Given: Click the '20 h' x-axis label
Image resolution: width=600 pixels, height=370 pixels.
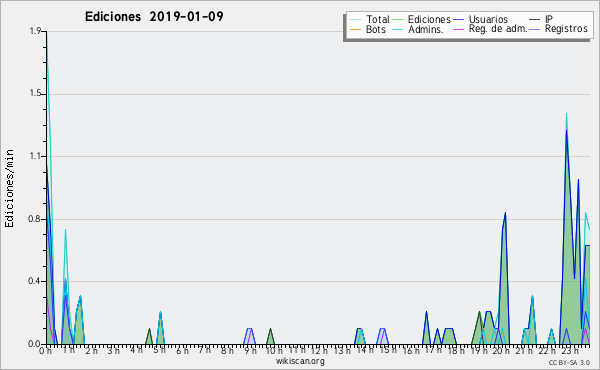Looking at the screenshot, I should (x=502, y=350).
